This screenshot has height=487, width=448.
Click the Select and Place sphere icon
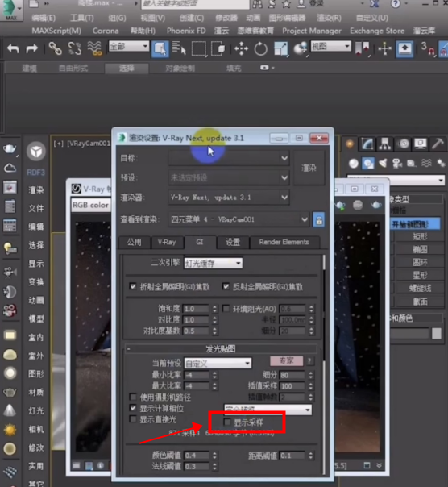(300, 48)
